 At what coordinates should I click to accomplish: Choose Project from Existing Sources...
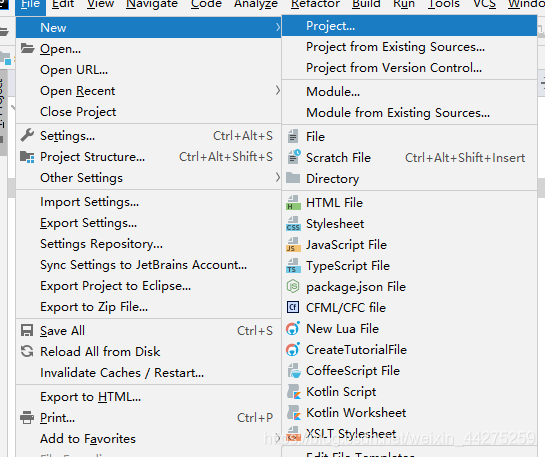point(409,47)
